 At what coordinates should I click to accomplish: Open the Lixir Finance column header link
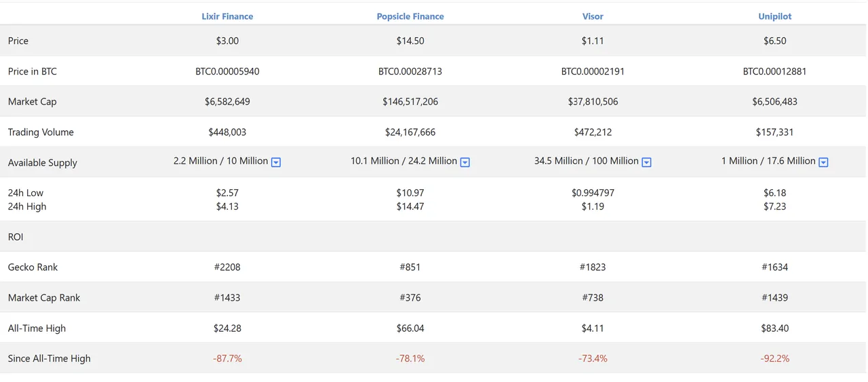pyautogui.click(x=227, y=16)
